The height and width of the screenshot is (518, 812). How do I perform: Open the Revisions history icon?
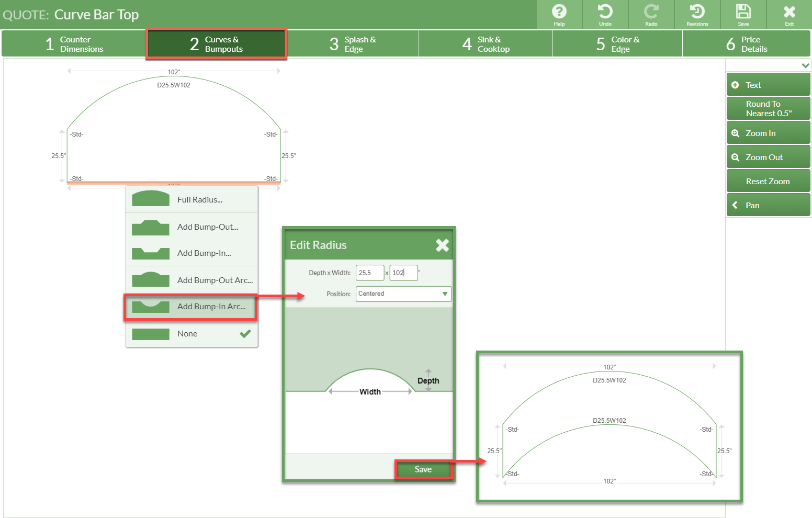tap(697, 15)
